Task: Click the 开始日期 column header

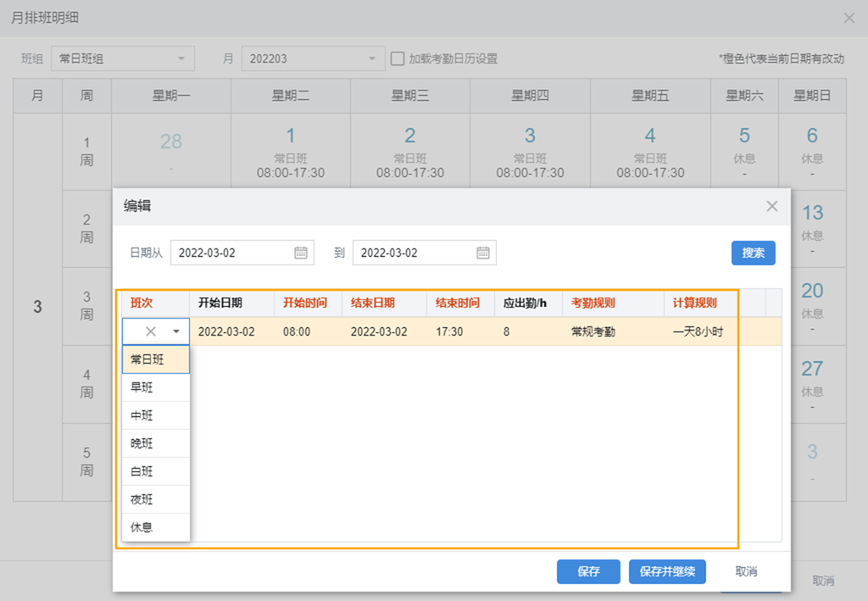Action: (232, 303)
